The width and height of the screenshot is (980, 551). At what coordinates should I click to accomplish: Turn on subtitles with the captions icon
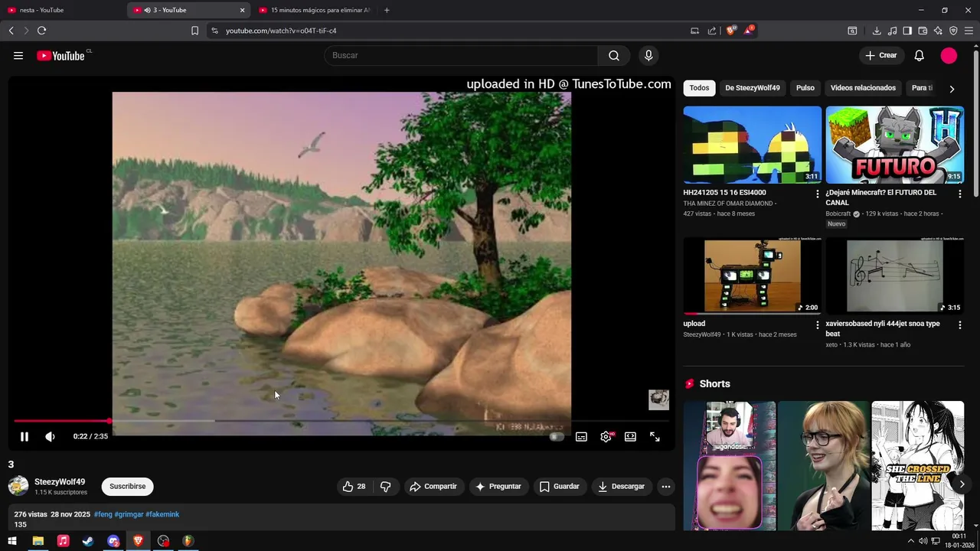coord(581,436)
